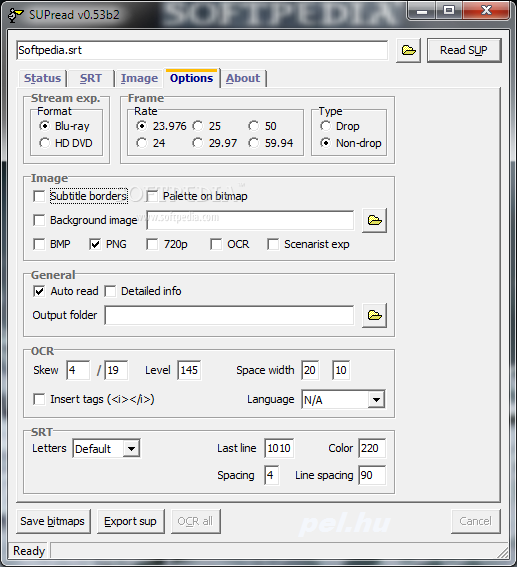
Task: Click the Last line field showing 1010
Action: click(x=279, y=448)
